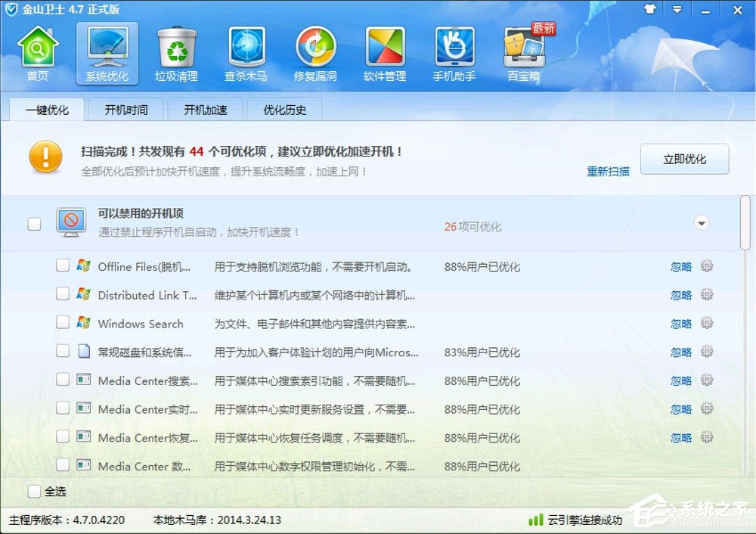Switch to the 优化历史 tab
Image resolution: width=756 pixels, height=534 pixels.
click(284, 109)
